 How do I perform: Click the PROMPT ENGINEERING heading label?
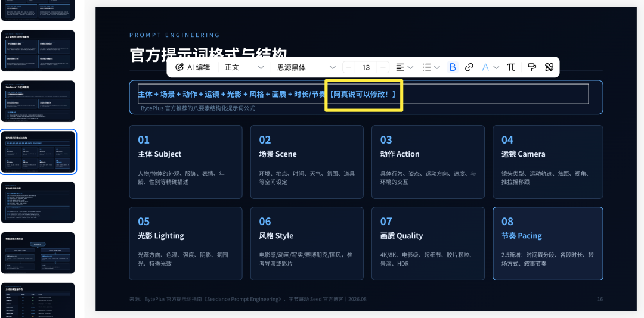(x=175, y=35)
